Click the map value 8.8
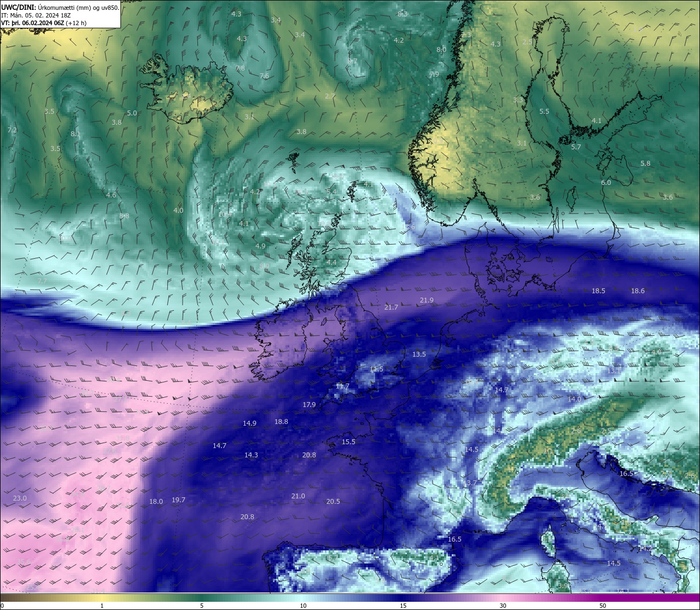This screenshot has width=700, height=610. coord(124,216)
